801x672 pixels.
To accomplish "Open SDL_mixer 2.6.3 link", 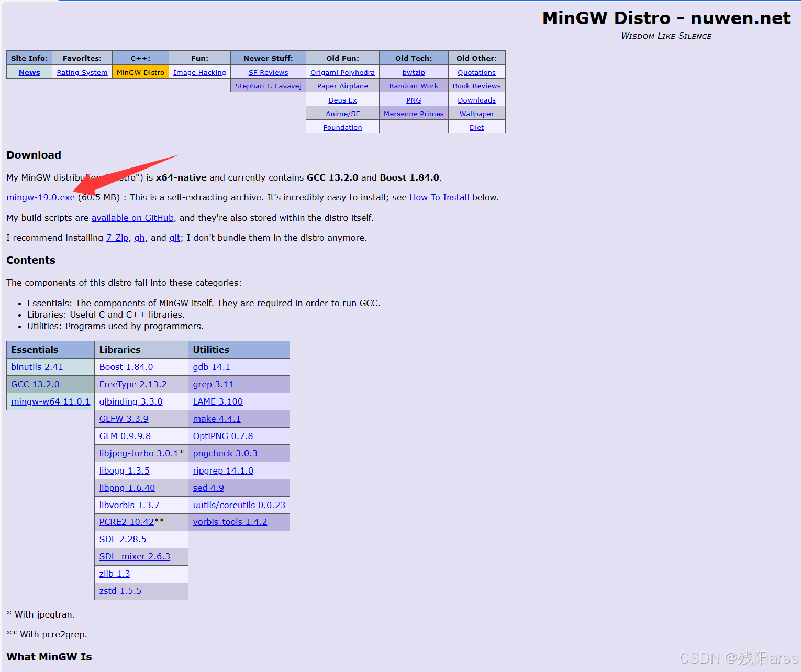I will click(135, 556).
